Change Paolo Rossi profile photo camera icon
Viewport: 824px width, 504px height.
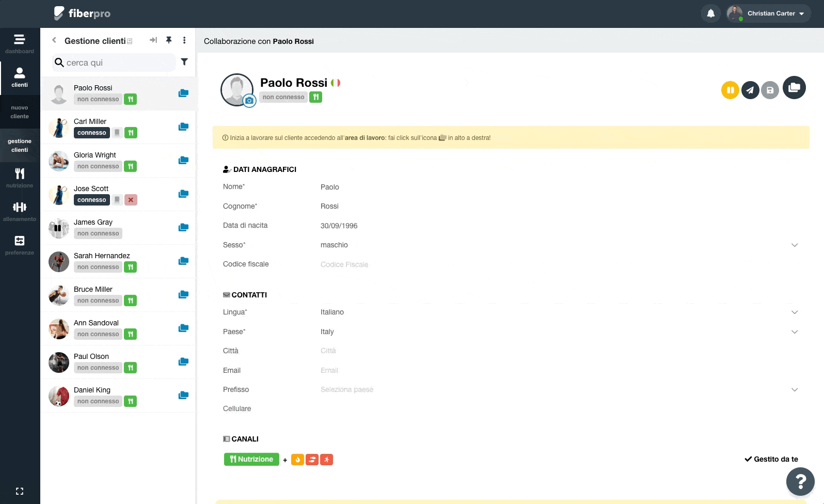[249, 101]
